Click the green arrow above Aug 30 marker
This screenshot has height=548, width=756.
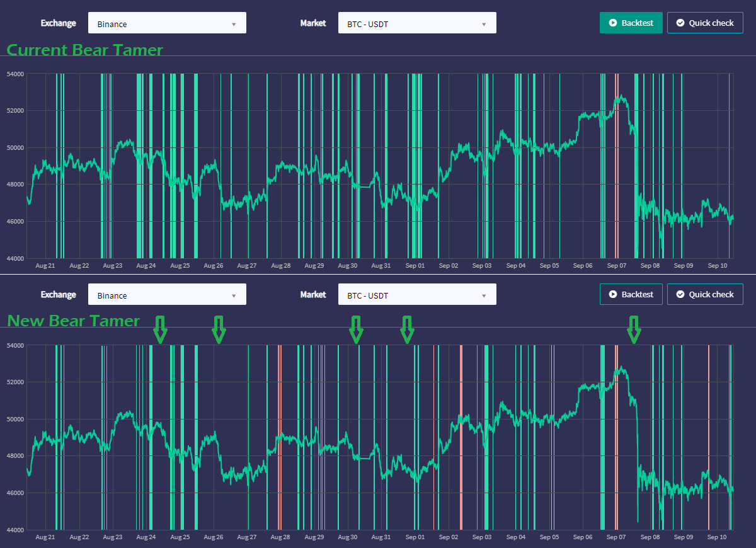pyautogui.click(x=357, y=330)
